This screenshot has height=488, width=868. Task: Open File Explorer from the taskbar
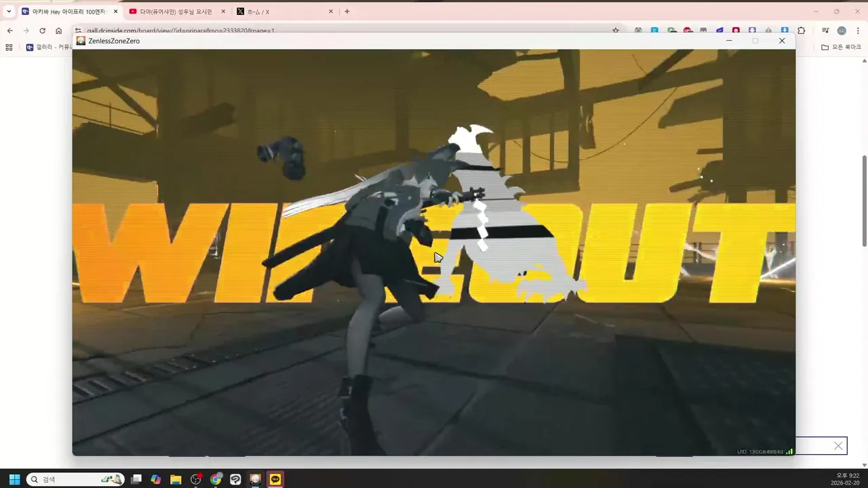(176, 479)
